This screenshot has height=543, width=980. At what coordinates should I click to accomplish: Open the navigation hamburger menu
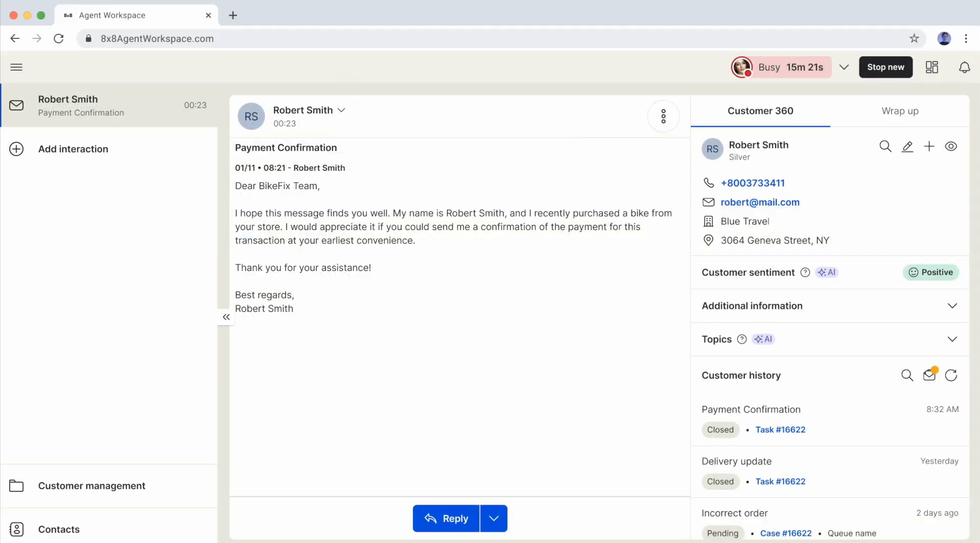pos(16,67)
